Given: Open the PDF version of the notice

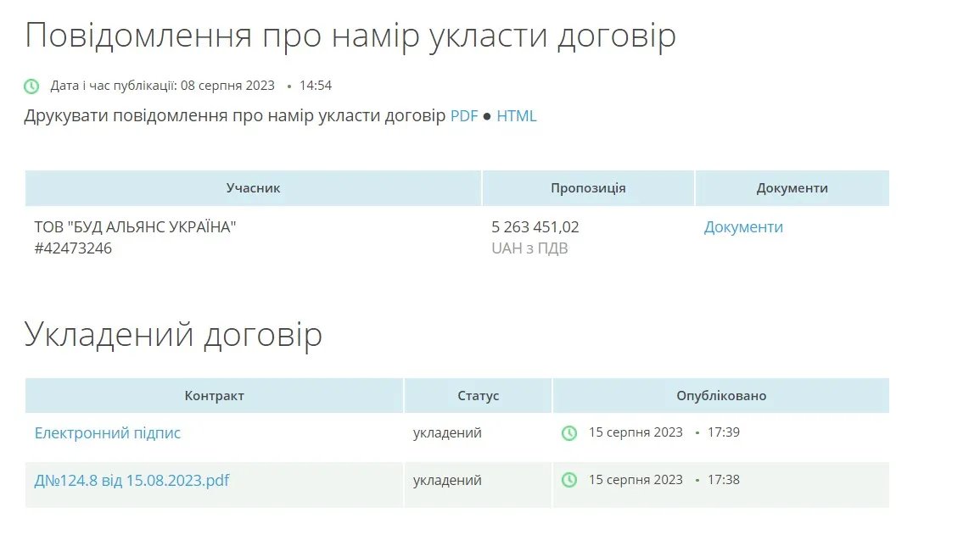Looking at the screenshot, I should click(464, 116).
